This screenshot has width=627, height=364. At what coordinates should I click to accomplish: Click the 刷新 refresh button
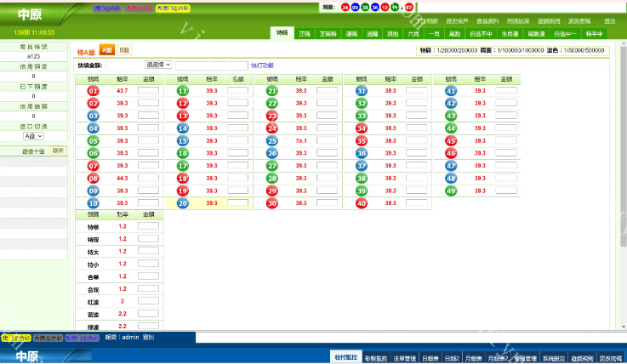click(x=58, y=150)
